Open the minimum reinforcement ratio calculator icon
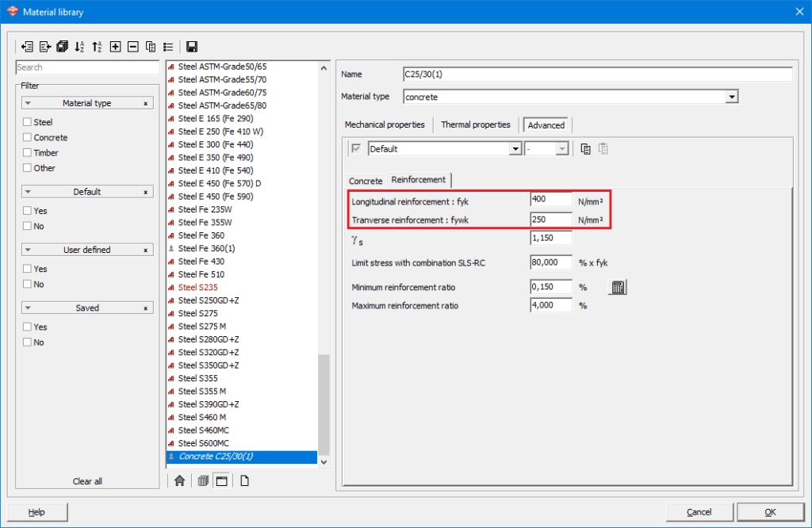The width and height of the screenshot is (812, 528). tap(617, 287)
